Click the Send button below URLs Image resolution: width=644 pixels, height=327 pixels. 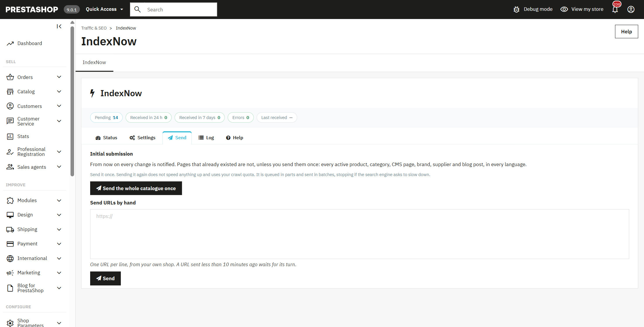coord(105,278)
